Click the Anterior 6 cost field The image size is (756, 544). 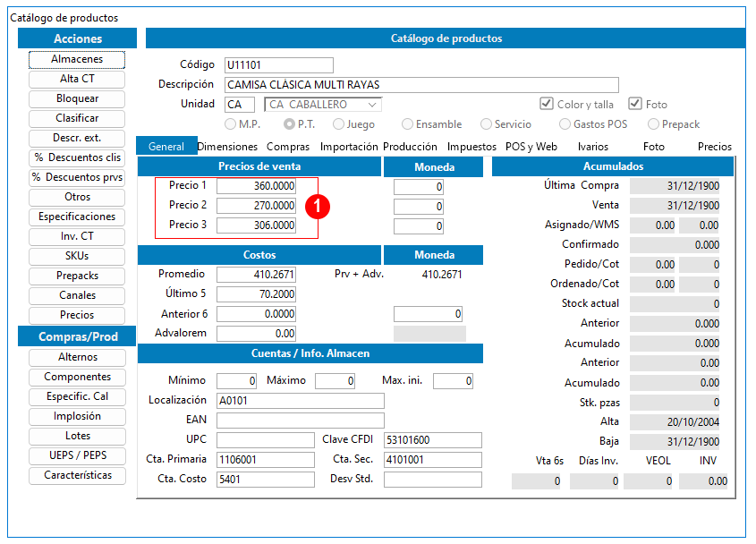[256, 314]
